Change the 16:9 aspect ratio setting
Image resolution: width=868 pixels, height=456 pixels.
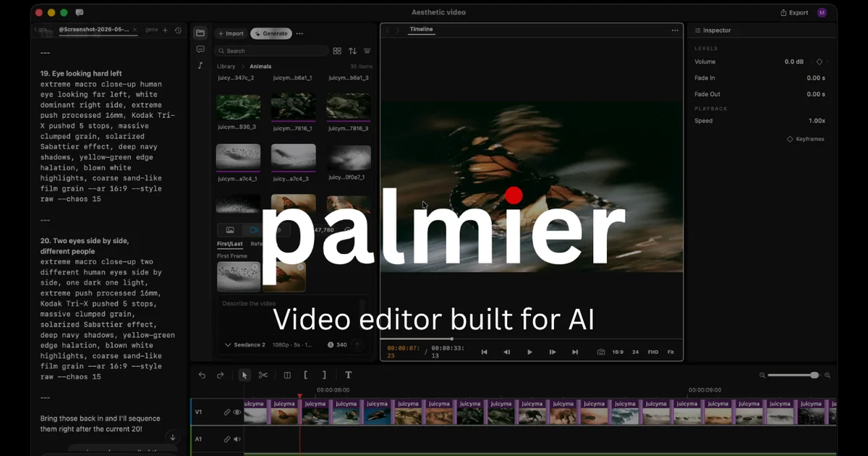[618, 352]
